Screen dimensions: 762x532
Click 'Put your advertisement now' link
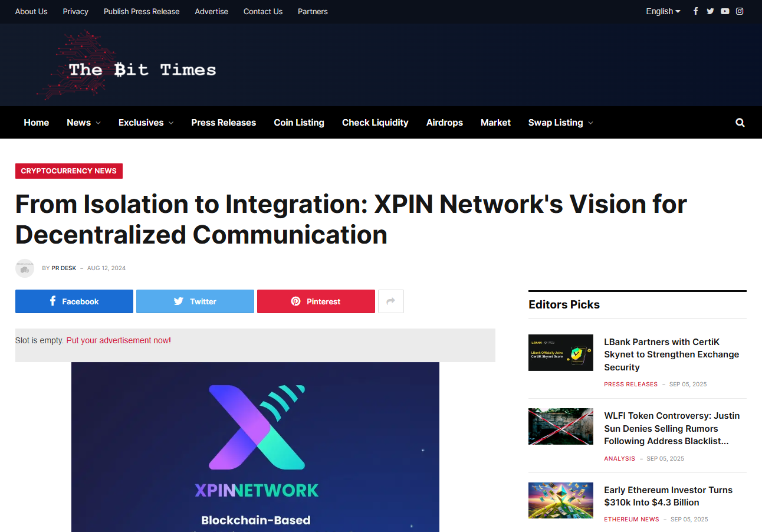point(117,340)
